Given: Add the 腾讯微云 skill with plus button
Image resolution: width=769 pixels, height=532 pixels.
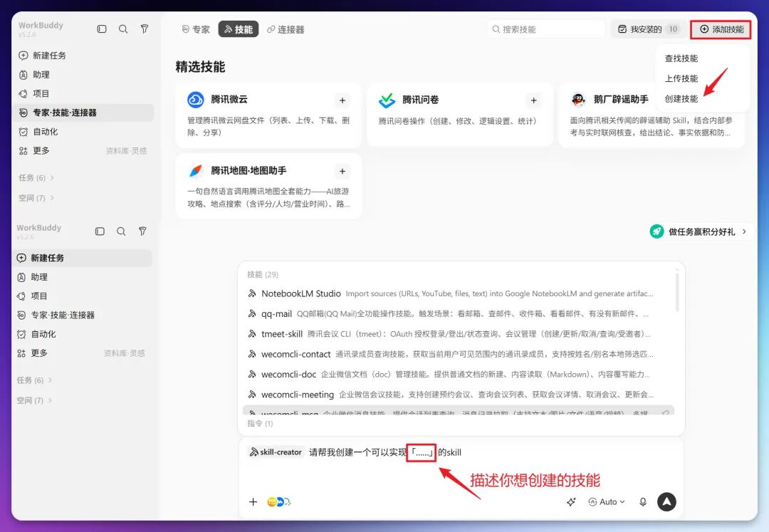Looking at the screenshot, I should (342, 100).
